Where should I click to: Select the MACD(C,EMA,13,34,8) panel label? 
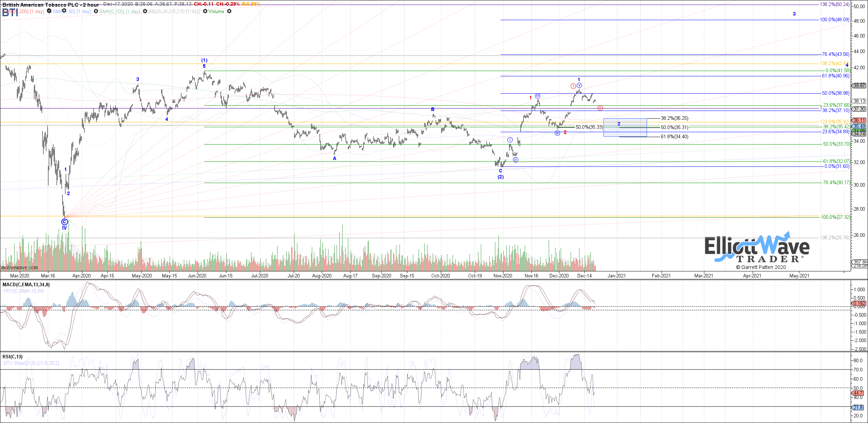(26, 284)
